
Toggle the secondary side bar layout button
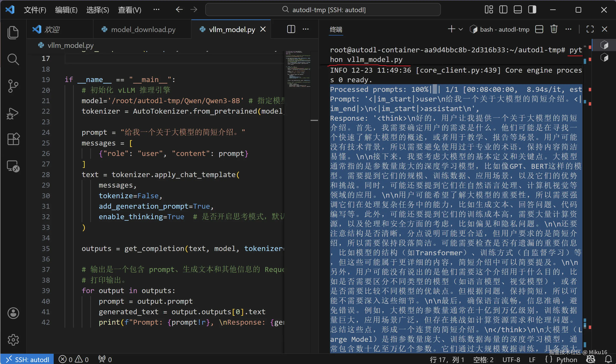532,10
